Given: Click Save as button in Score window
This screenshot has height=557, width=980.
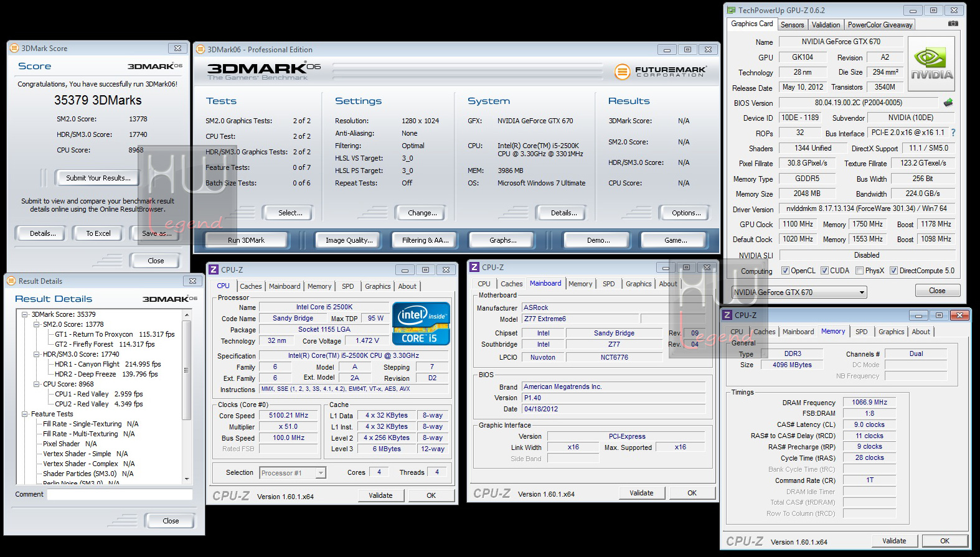Looking at the screenshot, I should [156, 233].
